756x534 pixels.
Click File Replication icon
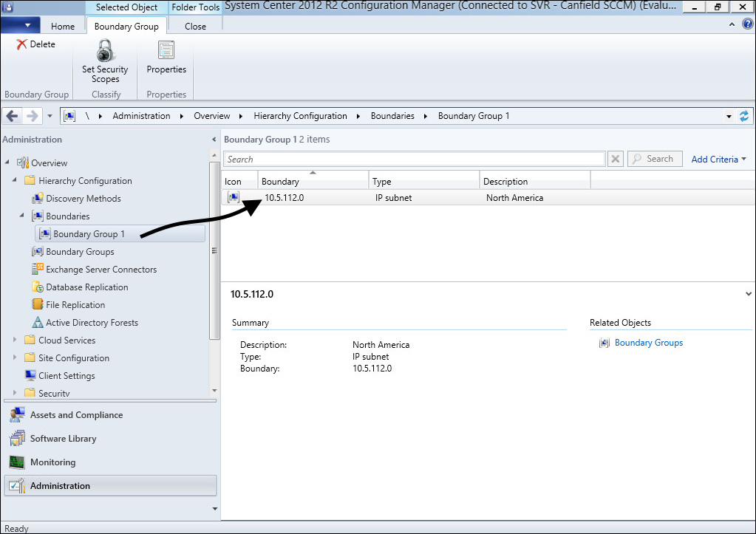pos(37,304)
